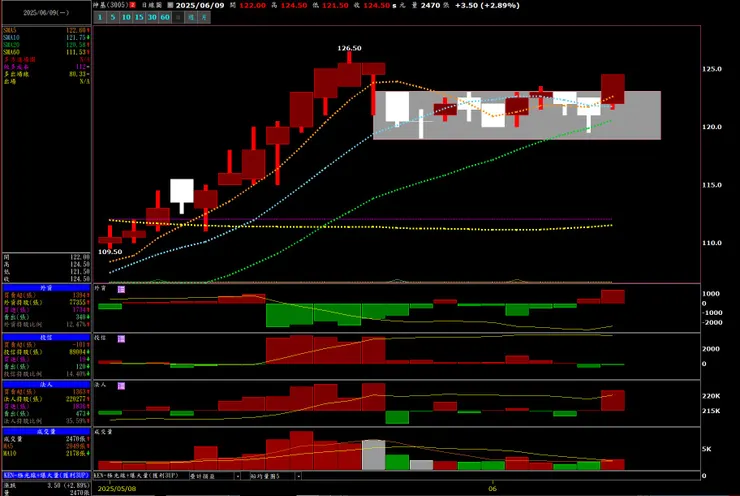Click the 3.50 (+2.89%) value at bottom left
This screenshot has height=496, width=740.
68,485
